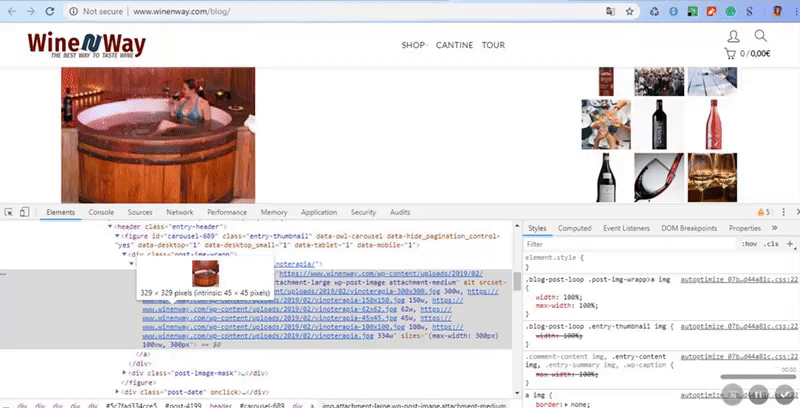800x408 pixels.
Task: Switch to the Console tab
Action: pyautogui.click(x=101, y=212)
